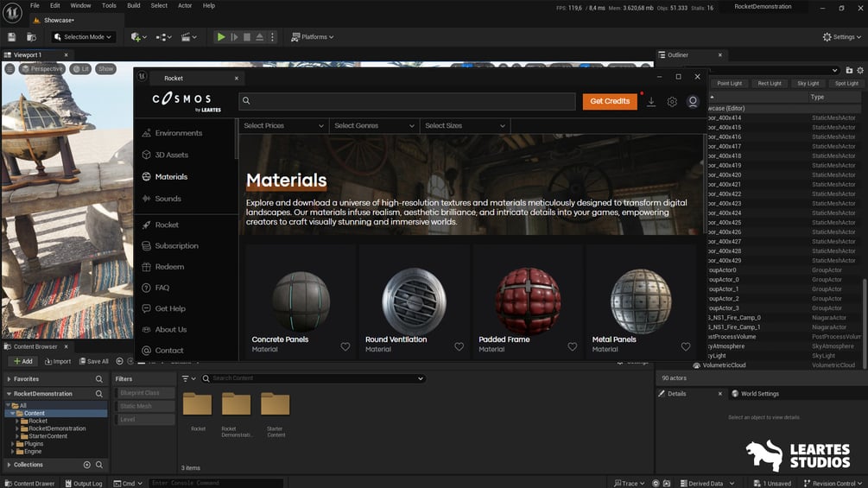Click Get Credits button
This screenshot has height=488, width=868.
click(610, 101)
